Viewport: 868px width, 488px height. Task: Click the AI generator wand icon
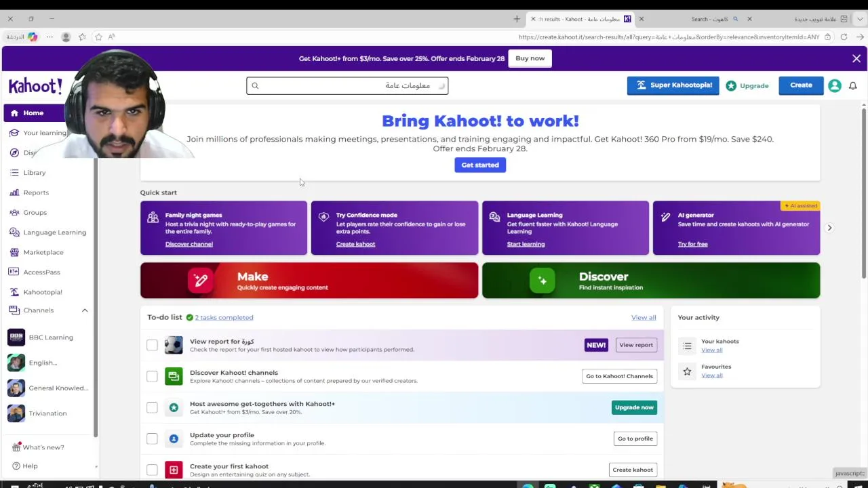[x=665, y=218]
